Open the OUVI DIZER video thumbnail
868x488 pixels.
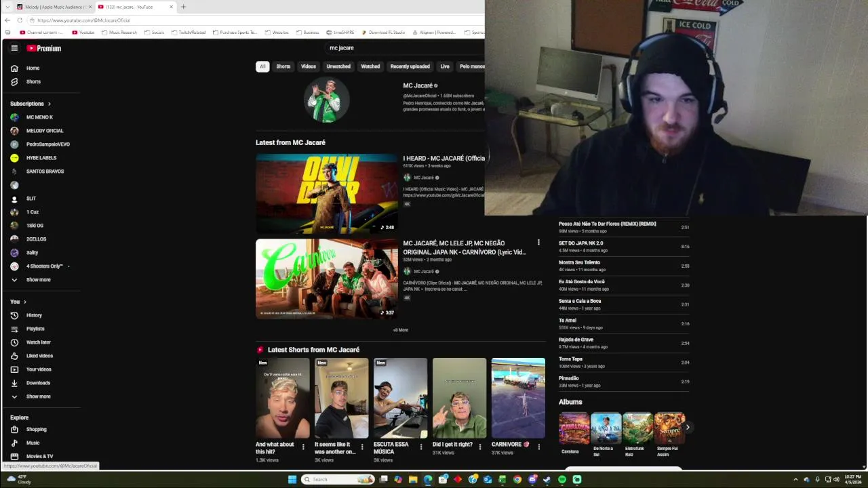point(326,194)
